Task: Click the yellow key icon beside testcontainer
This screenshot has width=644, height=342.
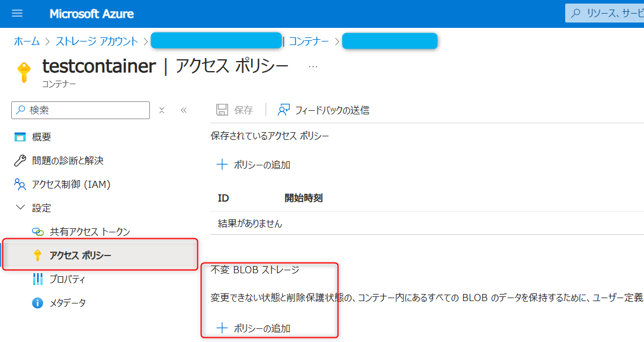Action: (x=24, y=72)
